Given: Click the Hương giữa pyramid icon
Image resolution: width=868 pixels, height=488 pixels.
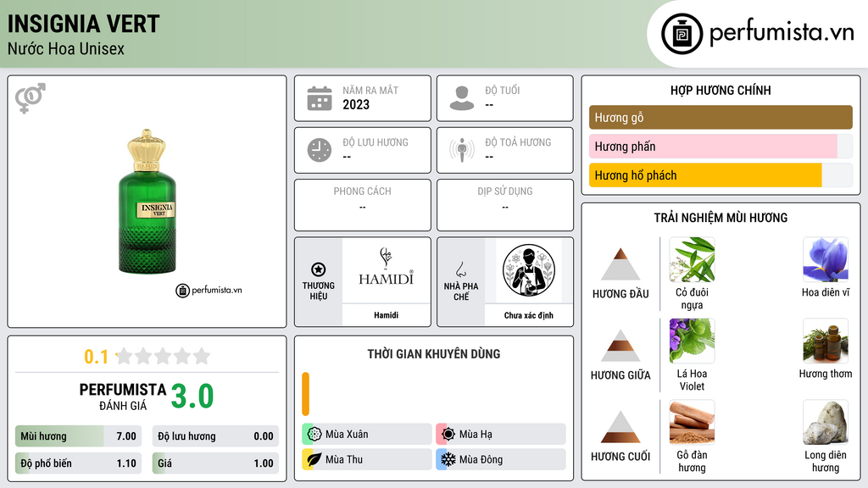Looking at the screenshot, I should pyautogui.click(x=620, y=346).
